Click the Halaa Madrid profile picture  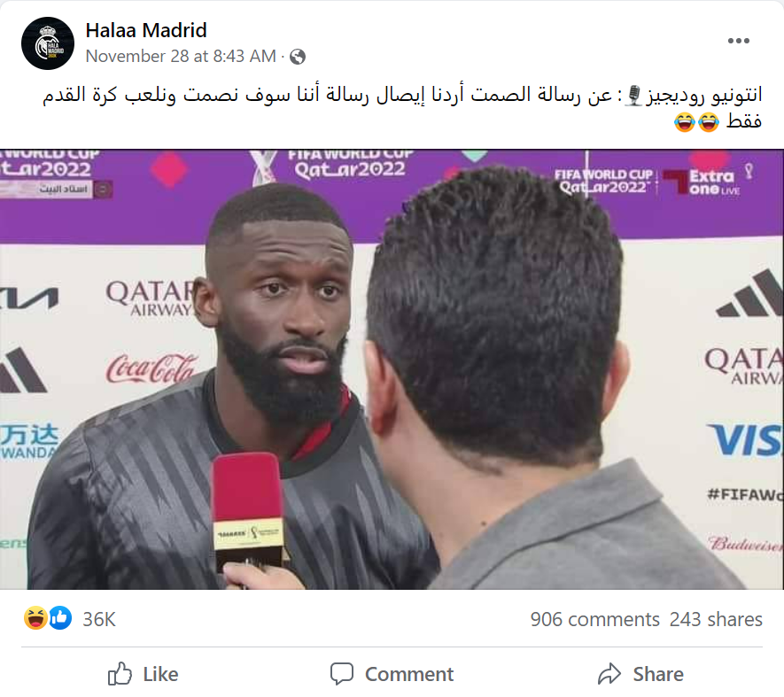click(48, 43)
